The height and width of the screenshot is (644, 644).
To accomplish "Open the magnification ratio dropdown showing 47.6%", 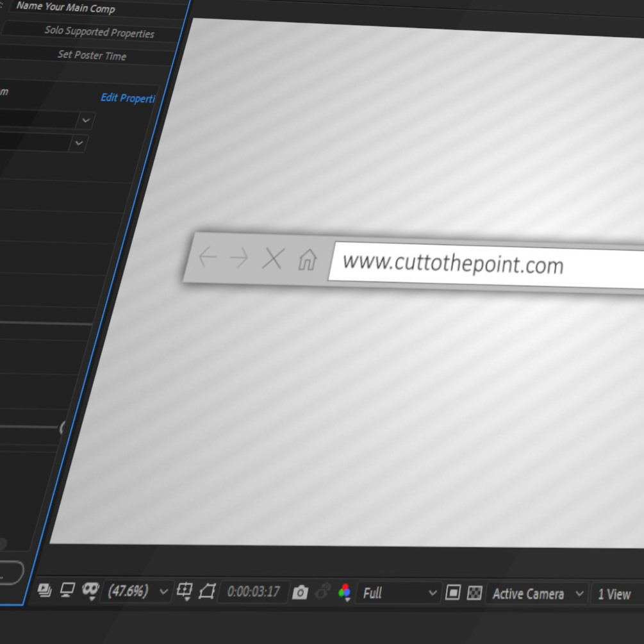I will click(135, 591).
